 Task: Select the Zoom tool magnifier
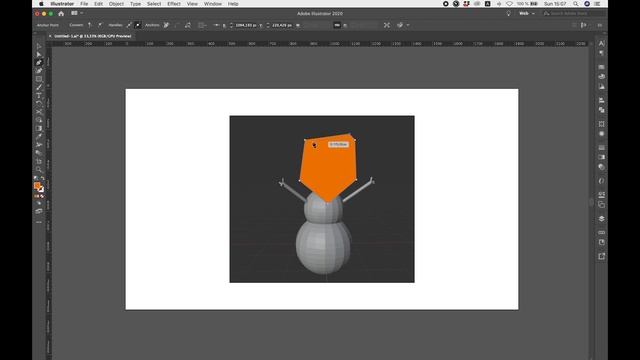(x=39, y=169)
